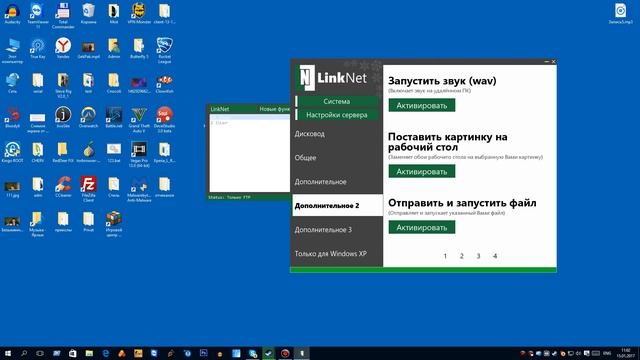Launch the FileZilla Client desktop shortcut
Viewport: 640px width, 360px height.
tap(89, 189)
